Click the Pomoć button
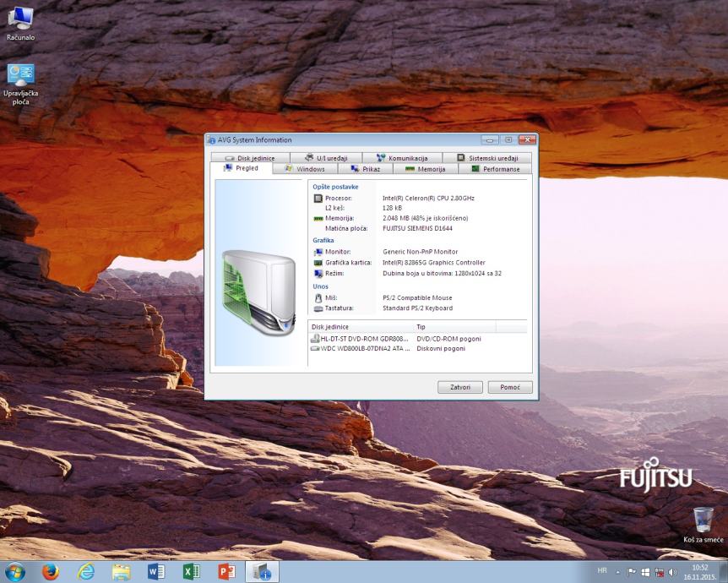 (510, 387)
